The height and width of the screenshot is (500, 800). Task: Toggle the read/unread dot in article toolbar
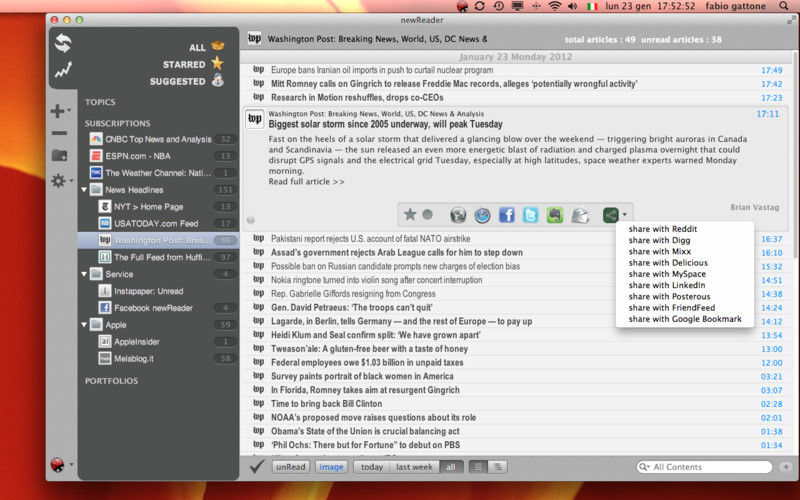(428, 215)
